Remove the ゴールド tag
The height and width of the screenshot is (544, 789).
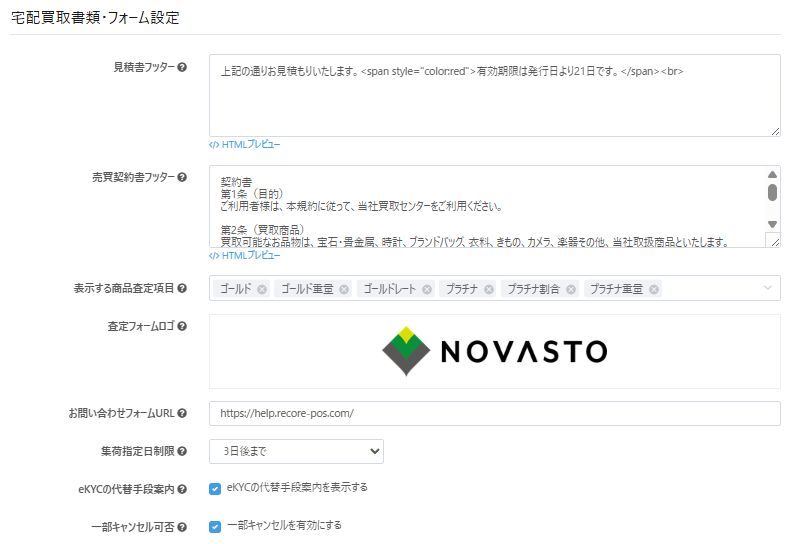(262, 289)
